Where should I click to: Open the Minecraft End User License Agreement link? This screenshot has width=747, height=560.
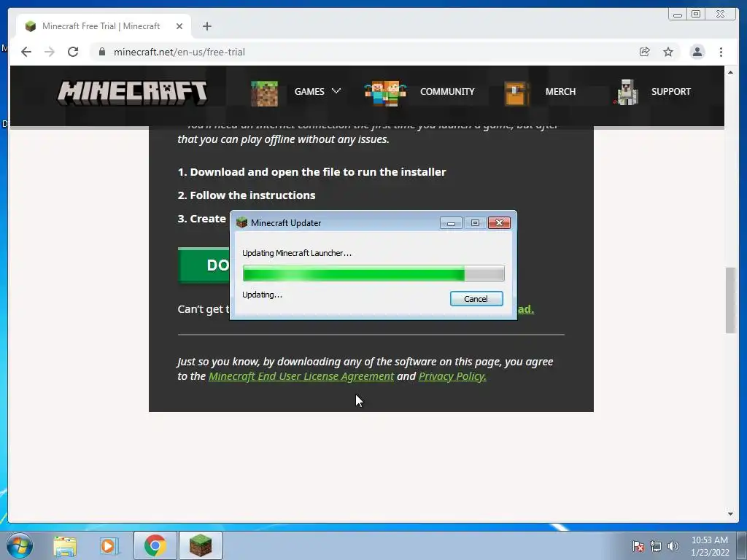point(301,376)
